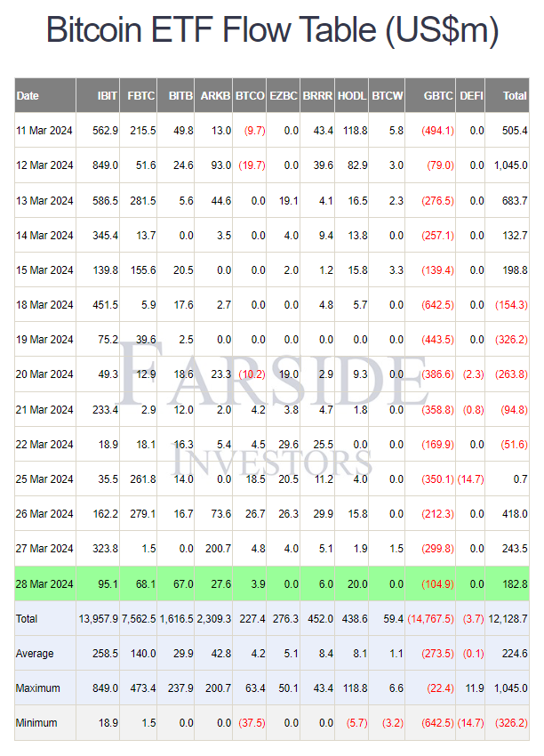
Task: Click the '20 Mar 2024' date cell
Action: [x=44, y=374]
